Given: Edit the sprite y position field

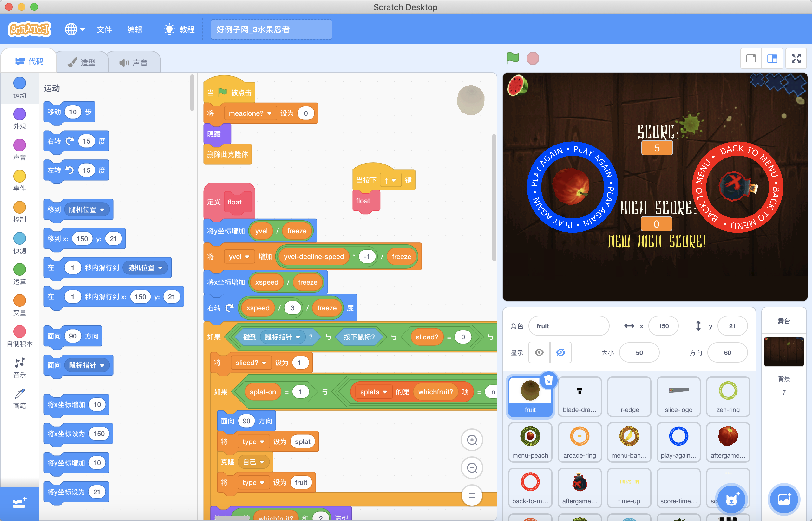Looking at the screenshot, I should click(x=732, y=326).
